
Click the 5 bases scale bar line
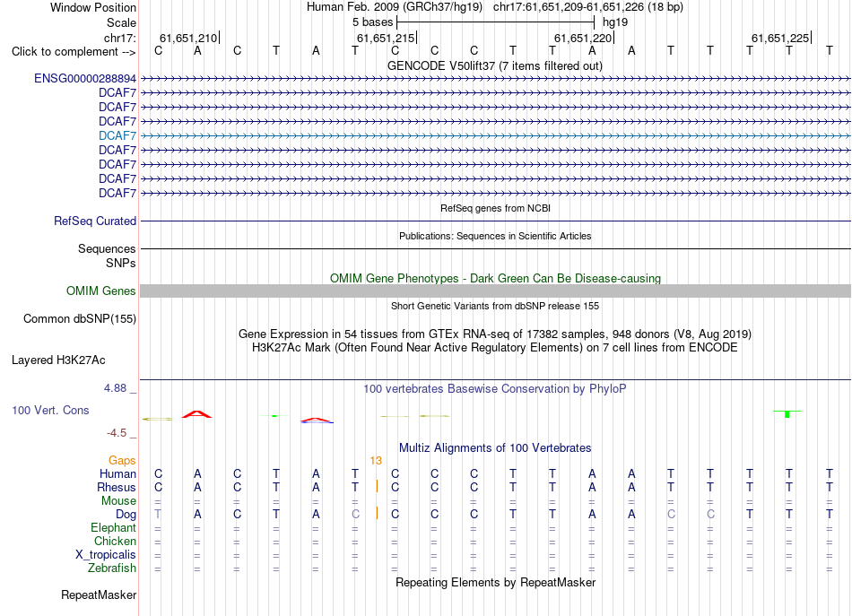click(x=496, y=22)
